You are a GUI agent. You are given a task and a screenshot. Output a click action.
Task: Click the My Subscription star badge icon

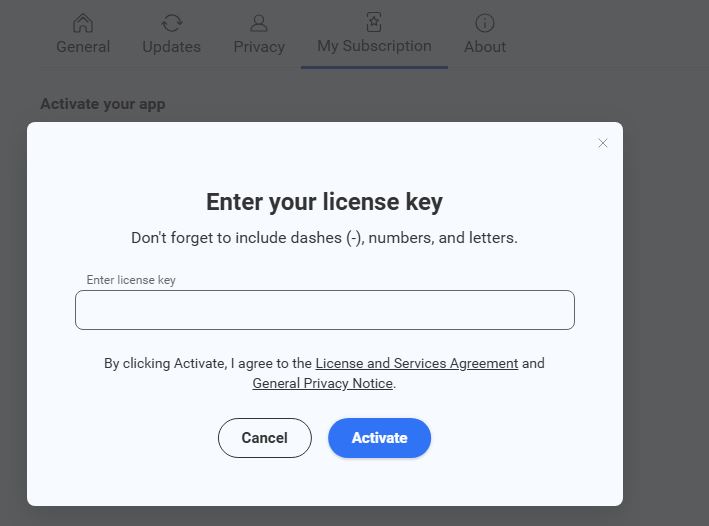(374, 21)
